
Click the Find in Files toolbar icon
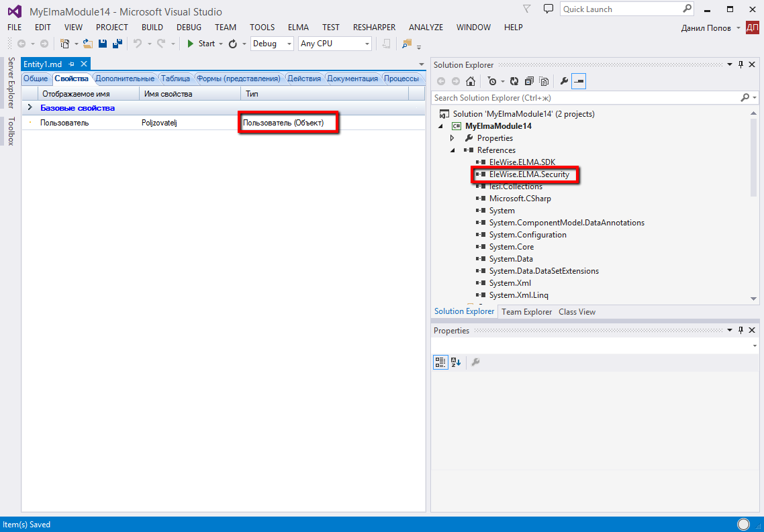(406, 44)
